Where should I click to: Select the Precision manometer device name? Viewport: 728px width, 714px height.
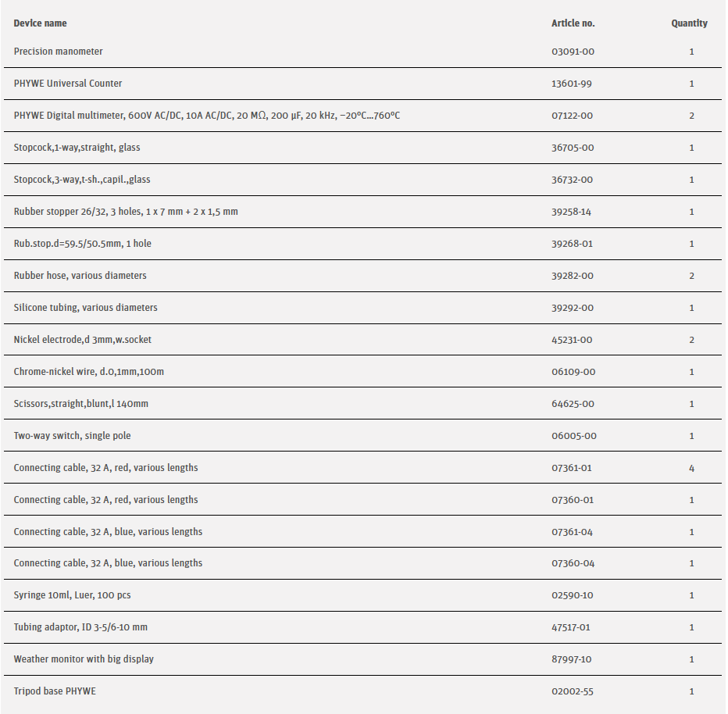click(58, 52)
